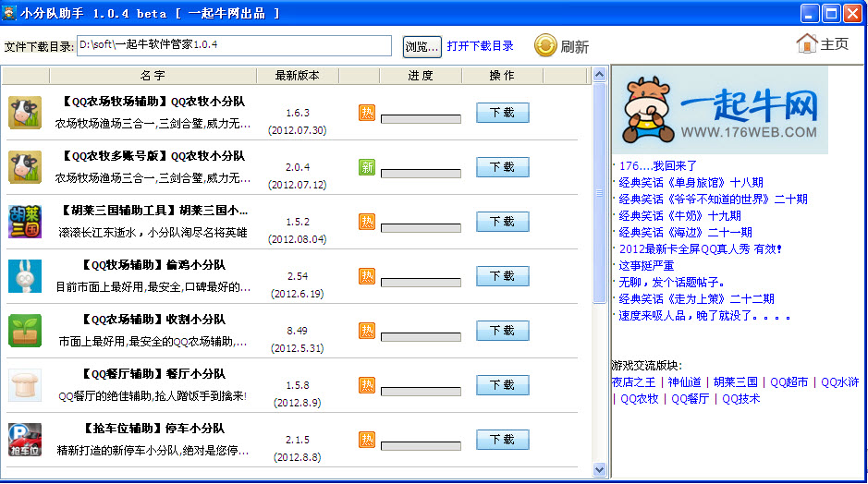Click the QQ农牧多账号版 cow icon
Viewport: 868px width, 484px height.
[x=25, y=167]
